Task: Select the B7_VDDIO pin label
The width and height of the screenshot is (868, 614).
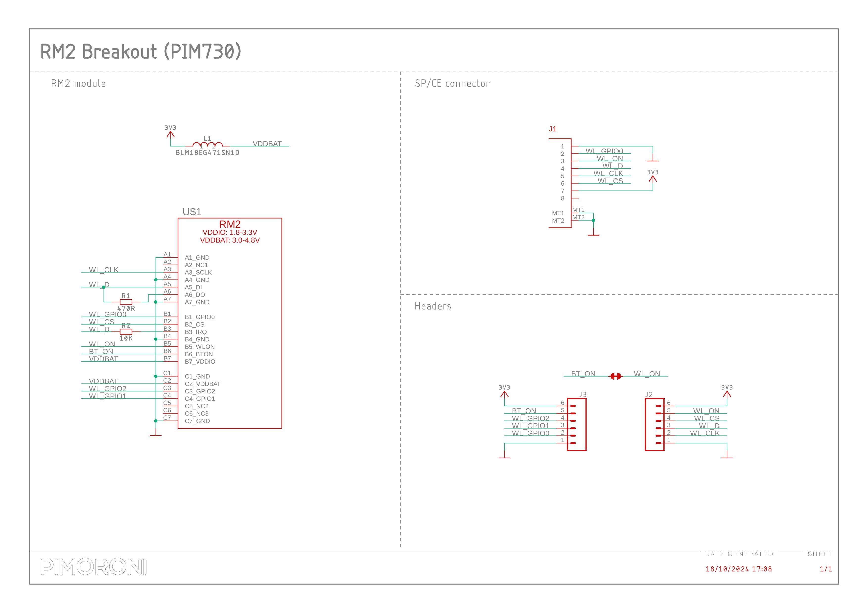Action: tap(200, 362)
